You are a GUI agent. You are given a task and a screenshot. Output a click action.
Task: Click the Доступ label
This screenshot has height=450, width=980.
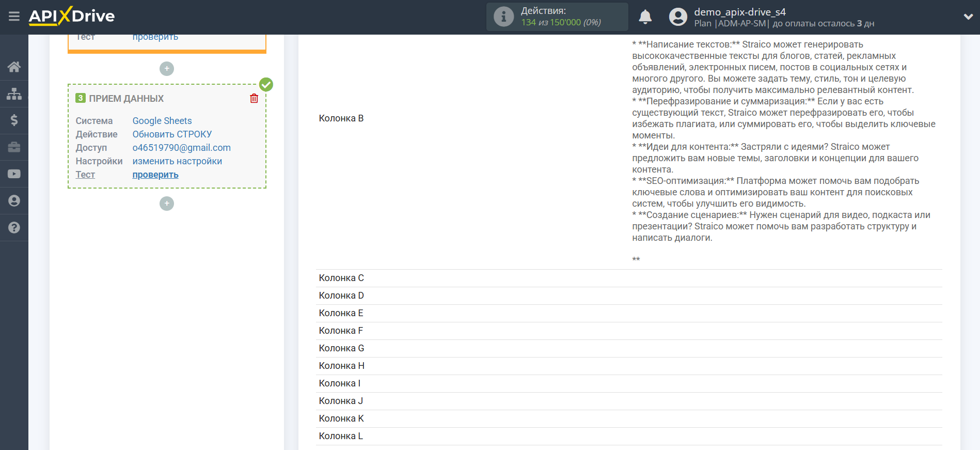91,148
